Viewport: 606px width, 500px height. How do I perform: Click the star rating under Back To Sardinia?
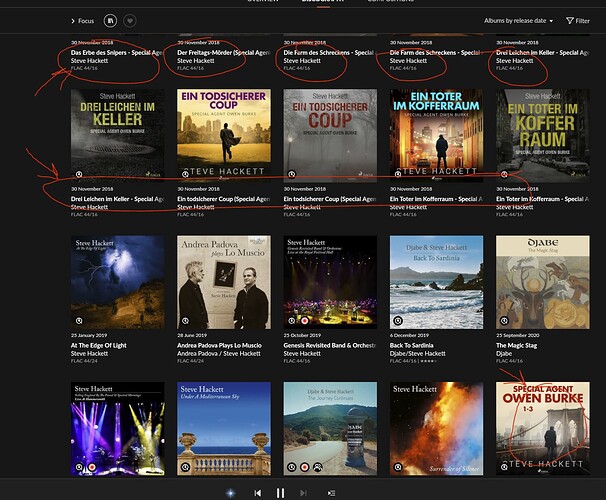(x=429, y=361)
